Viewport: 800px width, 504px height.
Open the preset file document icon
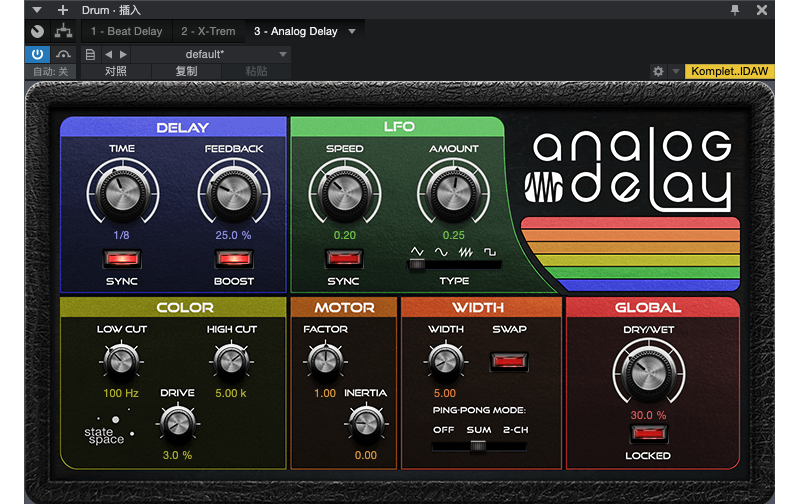[x=90, y=54]
